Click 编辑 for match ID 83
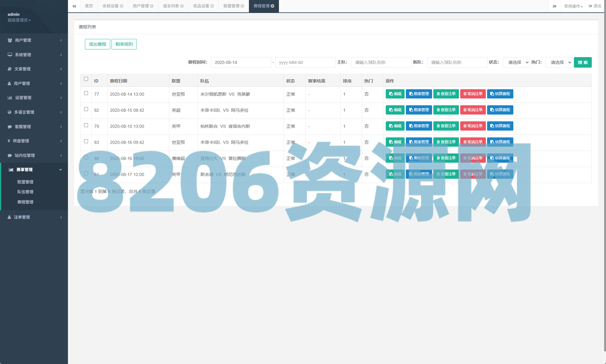The image size is (606, 364). coord(395,142)
